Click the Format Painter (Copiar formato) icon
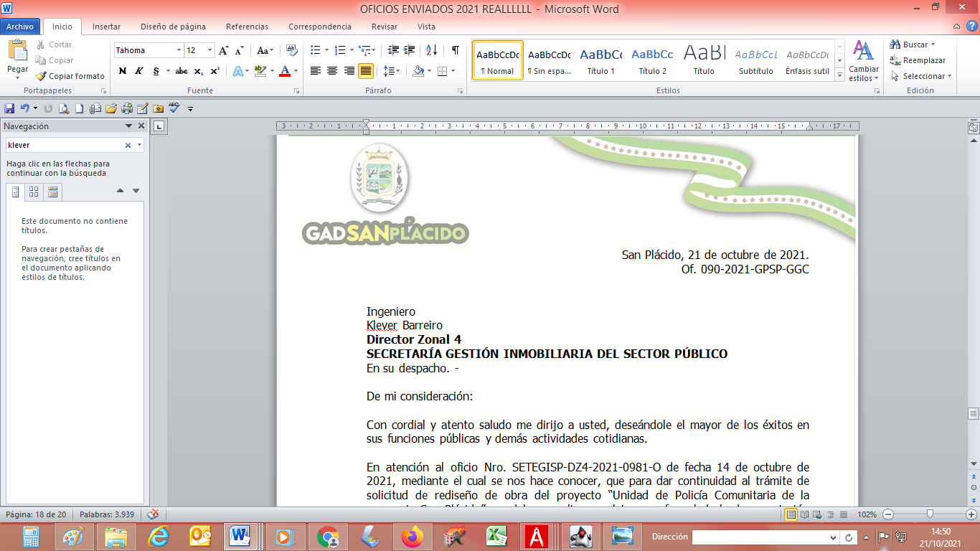The width and height of the screenshot is (980, 551). [x=69, y=76]
